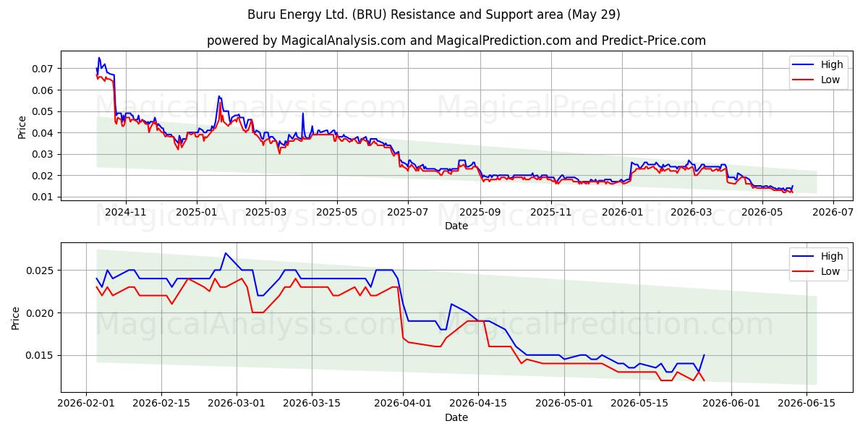The height and width of the screenshot is (434, 868).
Task: Click the 'Date' axis label under the top chart
Action: click(456, 226)
